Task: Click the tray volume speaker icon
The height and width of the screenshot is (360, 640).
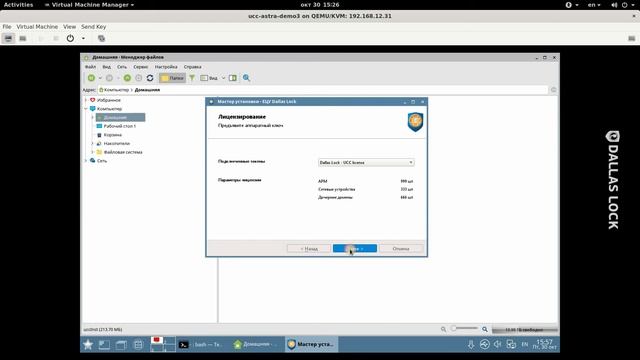Action: 498,344
